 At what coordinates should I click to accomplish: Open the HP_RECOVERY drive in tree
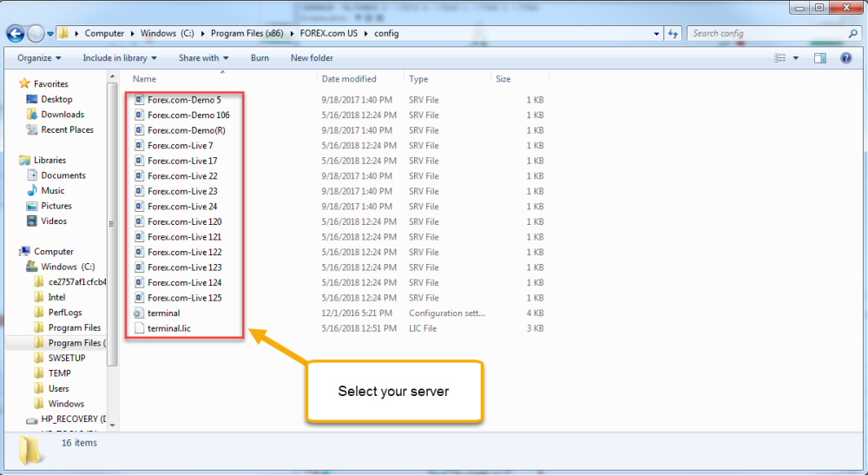tap(73, 419)
